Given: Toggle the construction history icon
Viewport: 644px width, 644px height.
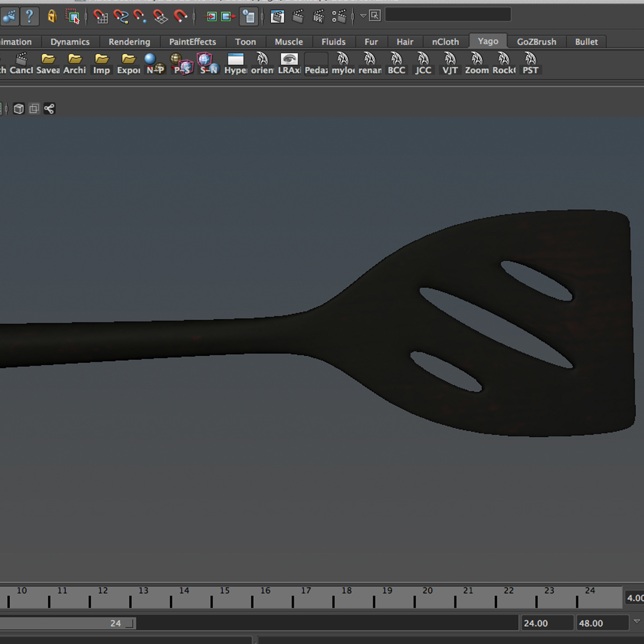Looking at the screenshot, I should pos(248,17).
